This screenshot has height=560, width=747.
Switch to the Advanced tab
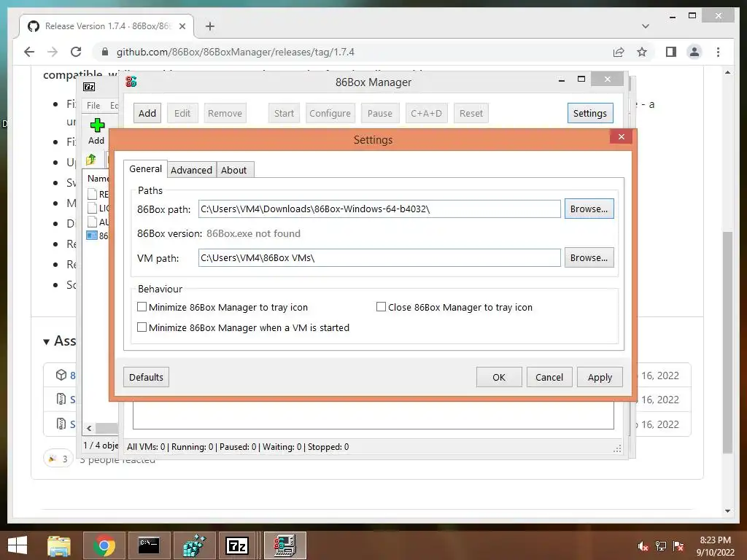(191, 170)
